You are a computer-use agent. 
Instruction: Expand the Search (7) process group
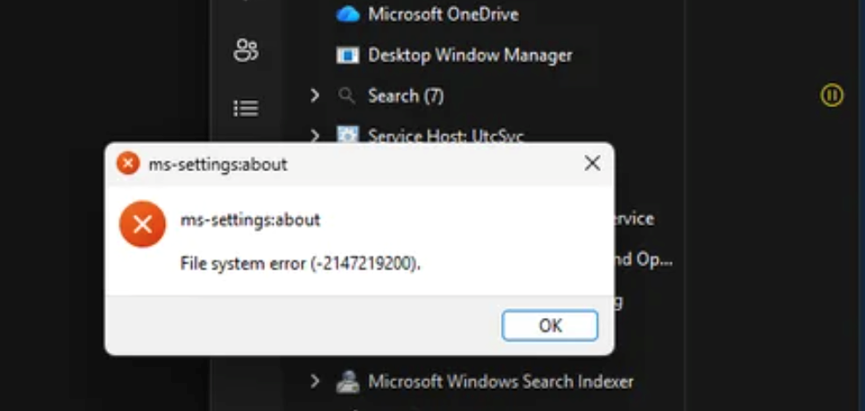(x=314, y=96)
